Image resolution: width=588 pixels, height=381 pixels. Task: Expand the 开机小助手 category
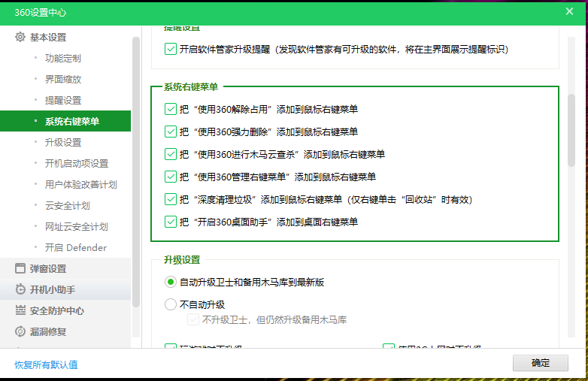point(65,289)
